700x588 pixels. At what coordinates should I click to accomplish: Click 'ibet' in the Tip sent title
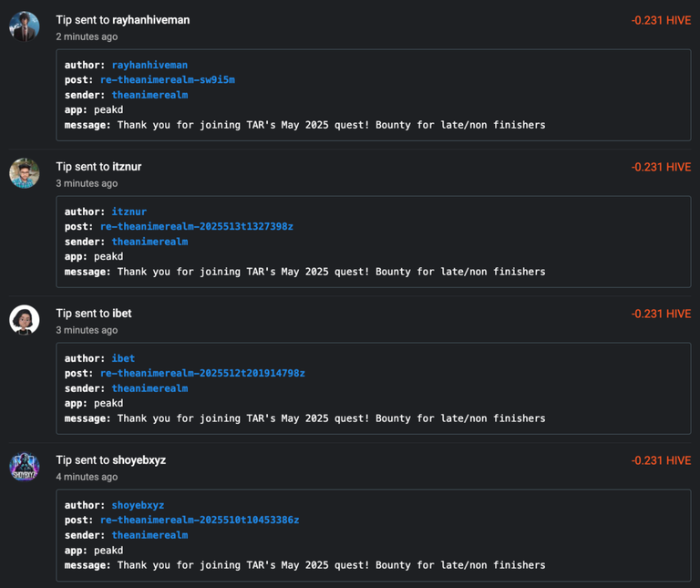(x=122, y=314)
